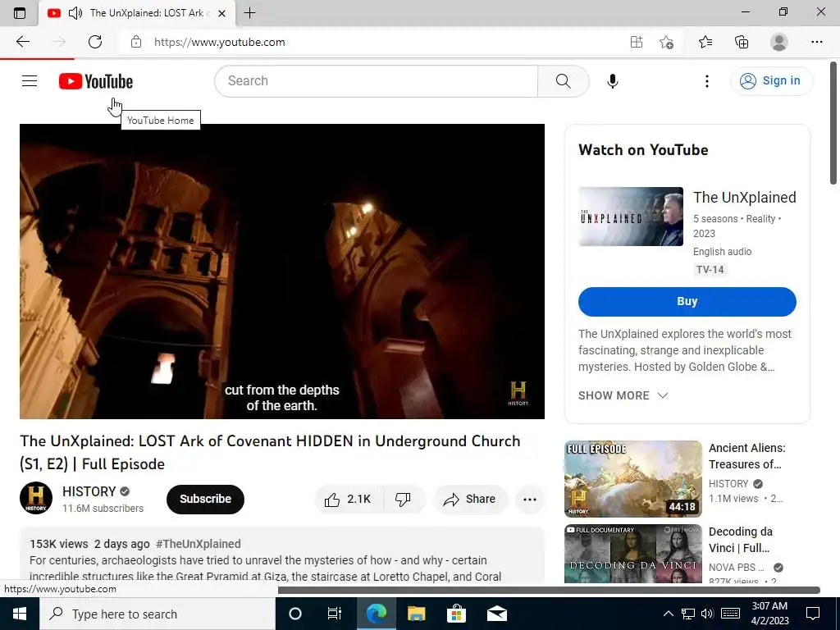Viewport: 840px width, 630px height.
Task: Play Ancient Aliens Treasures video thumbnail
Action: (632, 478)
